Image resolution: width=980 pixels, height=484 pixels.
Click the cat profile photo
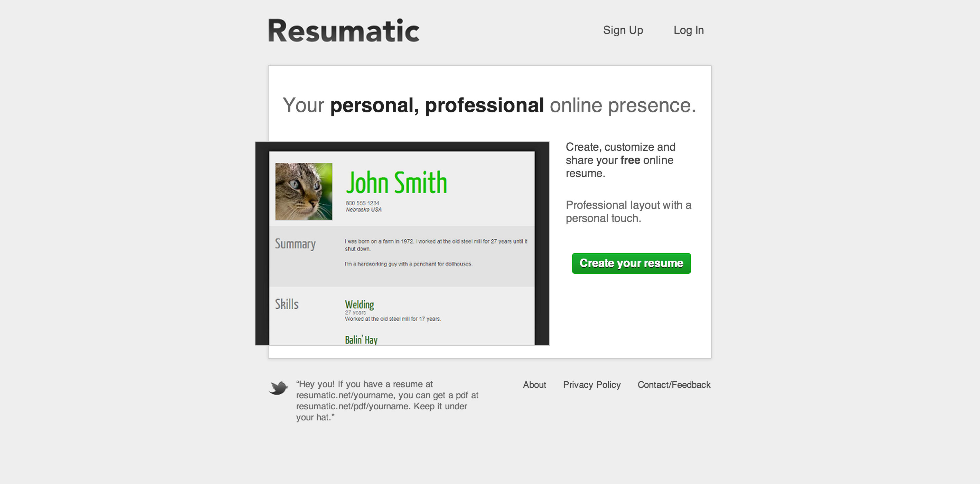point(304,192)
